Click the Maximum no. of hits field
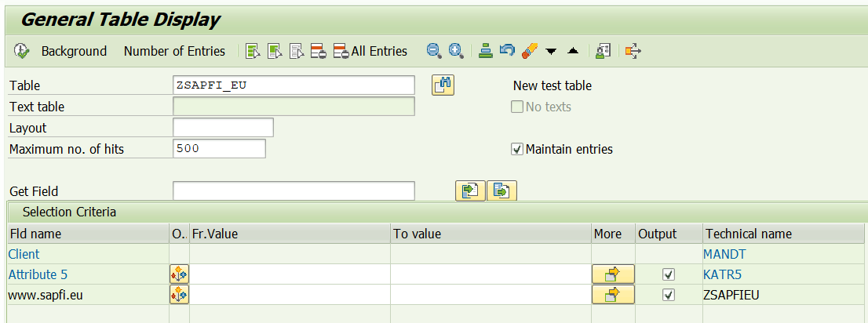868x323 pixels. 219,149
